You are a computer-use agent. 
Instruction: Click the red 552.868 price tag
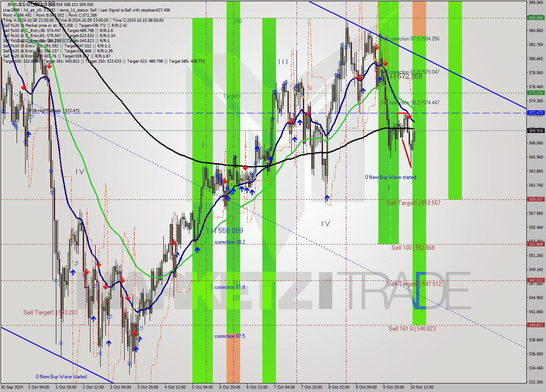536,244
